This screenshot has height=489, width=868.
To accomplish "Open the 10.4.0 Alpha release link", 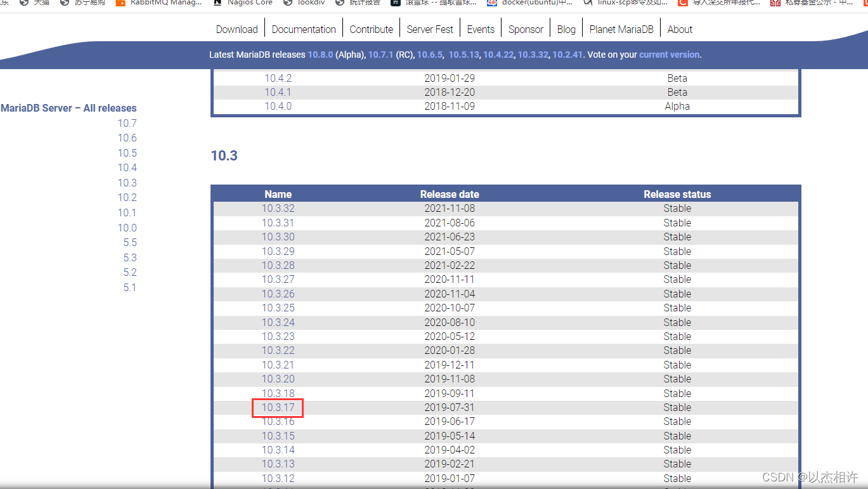I will (278, 107).
